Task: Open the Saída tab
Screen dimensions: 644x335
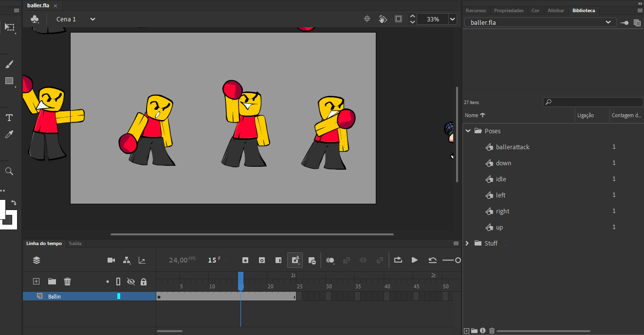Action: tap(75, 243)
